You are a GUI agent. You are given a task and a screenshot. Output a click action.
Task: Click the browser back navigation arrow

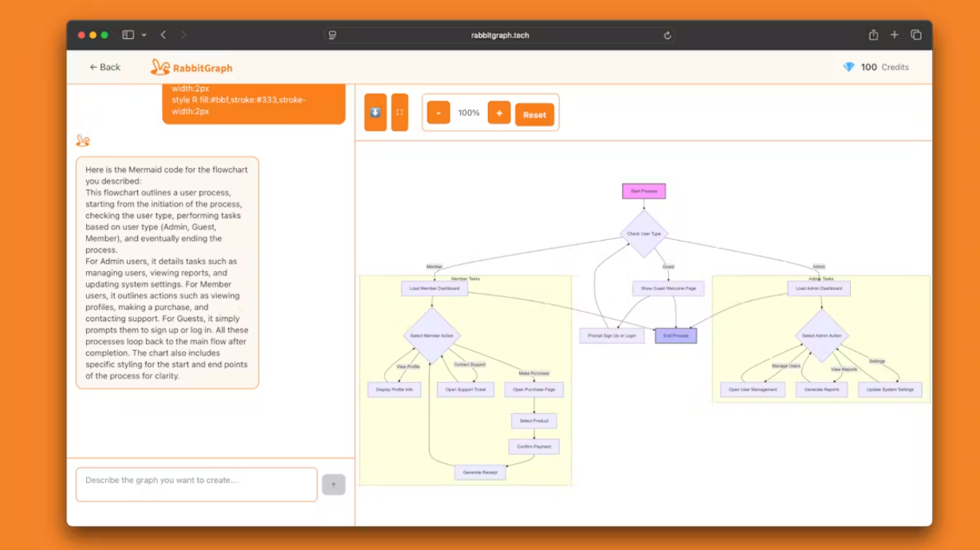point(163,34)
